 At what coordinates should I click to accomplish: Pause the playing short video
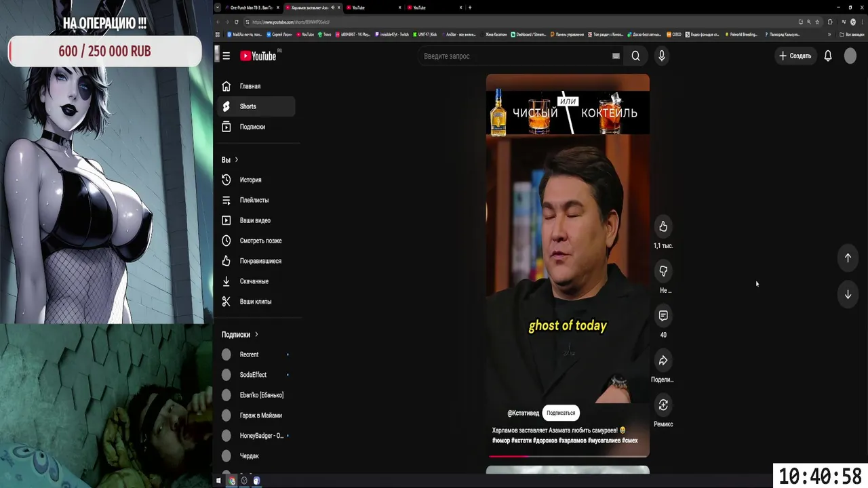[x=568, y=264]
